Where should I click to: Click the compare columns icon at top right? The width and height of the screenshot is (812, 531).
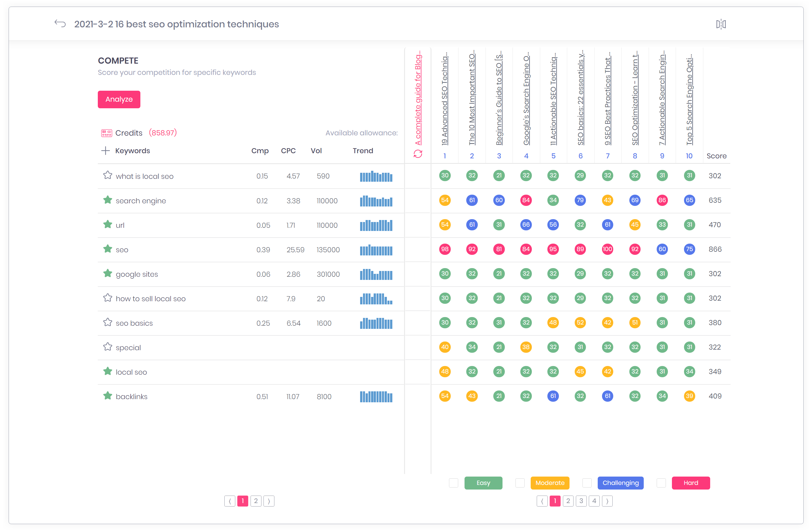(721, 24)
